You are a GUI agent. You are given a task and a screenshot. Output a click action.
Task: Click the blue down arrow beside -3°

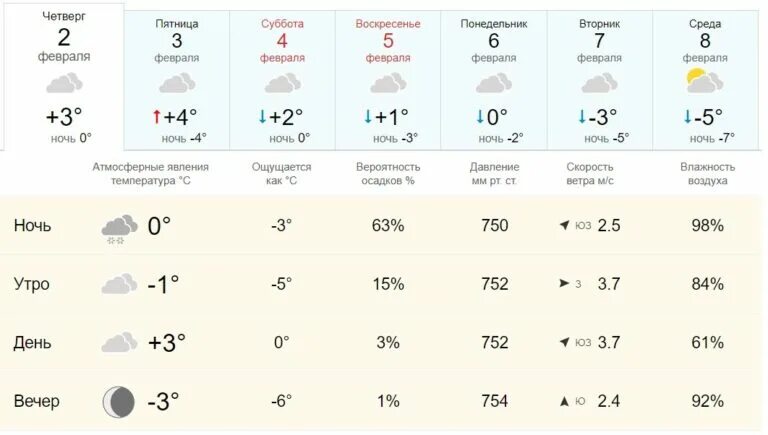pyautogui.click(x=582, y=117)
